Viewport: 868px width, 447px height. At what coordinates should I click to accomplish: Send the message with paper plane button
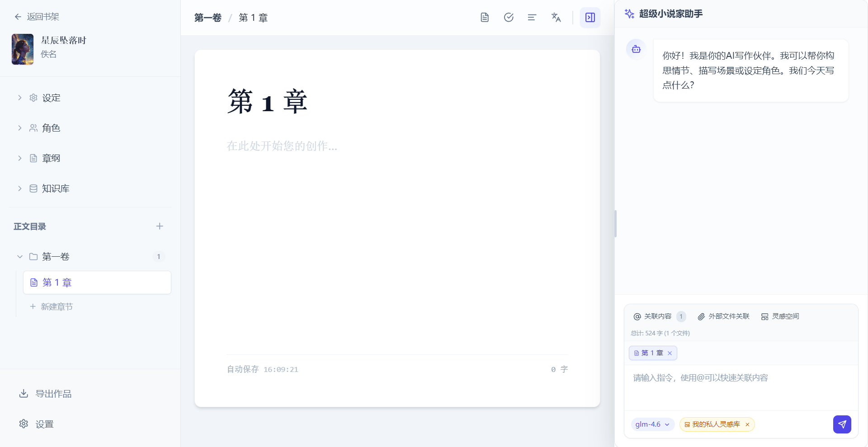(842, 424)
